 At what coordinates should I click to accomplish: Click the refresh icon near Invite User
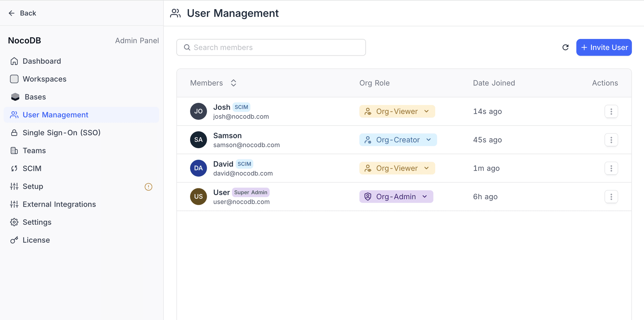[x=565, y=47]
